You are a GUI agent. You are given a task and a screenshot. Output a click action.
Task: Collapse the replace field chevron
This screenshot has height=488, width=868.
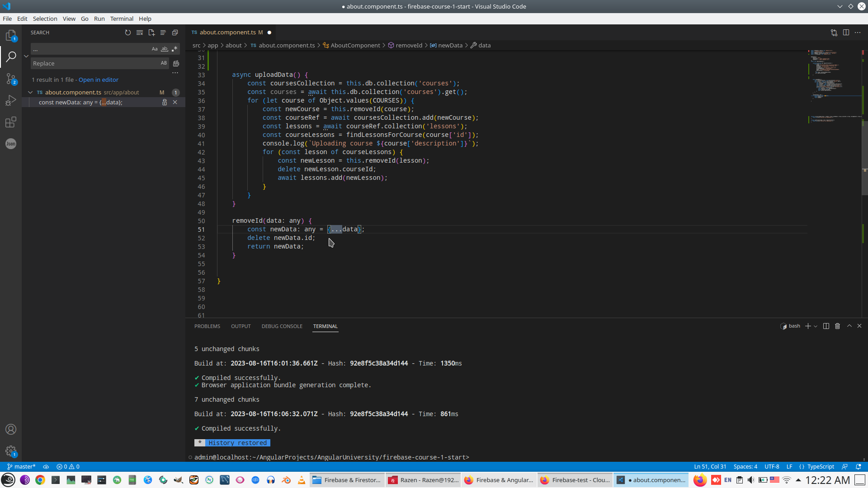click(x=26, y=56)
